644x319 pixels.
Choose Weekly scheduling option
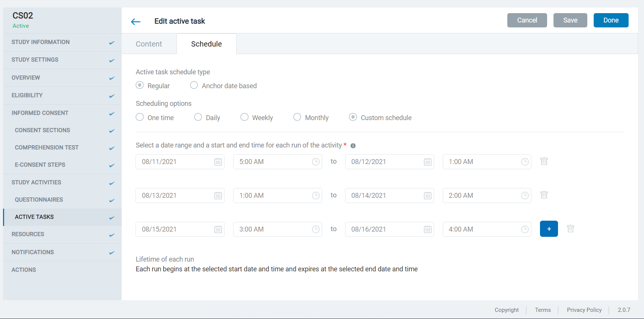point(244,117)
